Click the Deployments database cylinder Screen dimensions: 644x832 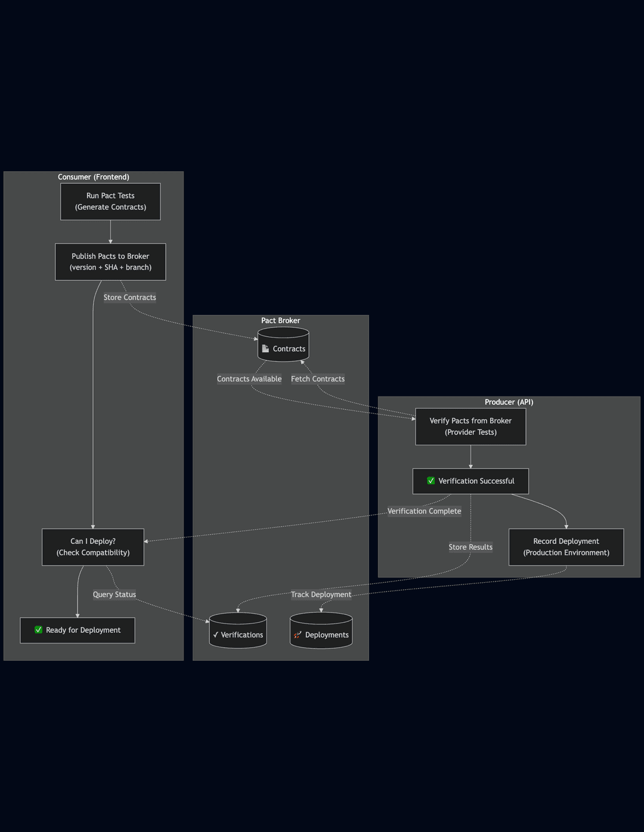(x=321, y=630)
